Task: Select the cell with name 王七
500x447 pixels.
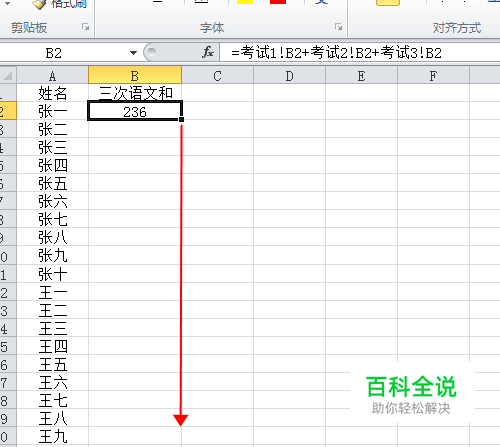Action: coord(52,400)
